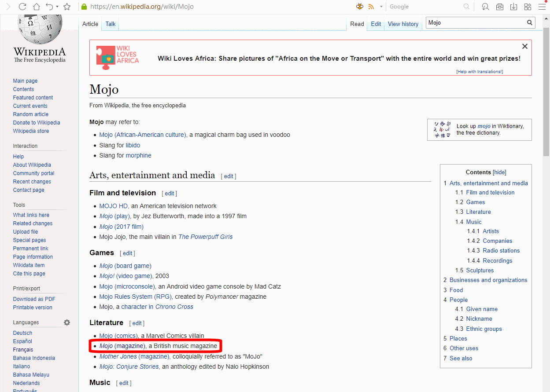Open Main page in the sidebar
Viewport: 550px width, 392px height.
coord(25,81)
